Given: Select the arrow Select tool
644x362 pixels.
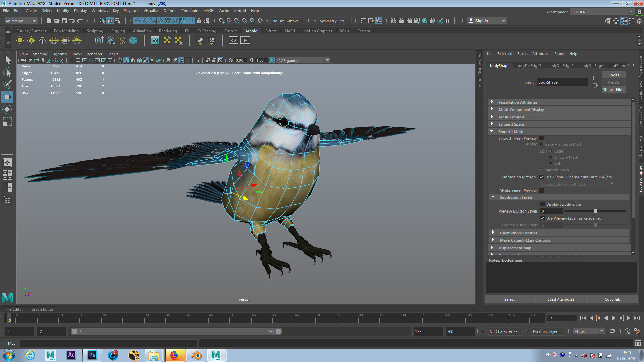Looking at the screenshot, I should click(7, 60).
